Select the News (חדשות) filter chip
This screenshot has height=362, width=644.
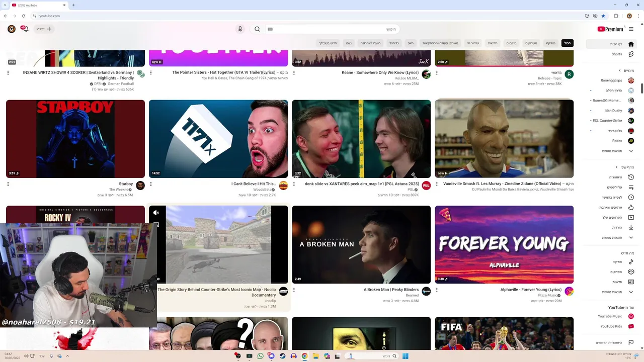[x=492, y=43]
